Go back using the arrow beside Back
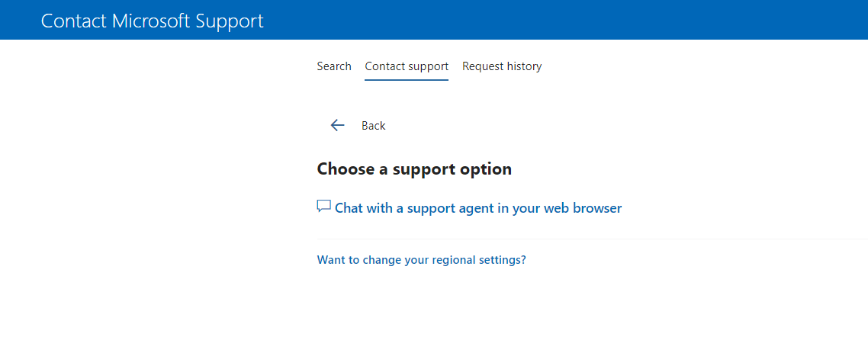Image resolution: width=868 pixels, height=337 pixels. coord(337,125)
